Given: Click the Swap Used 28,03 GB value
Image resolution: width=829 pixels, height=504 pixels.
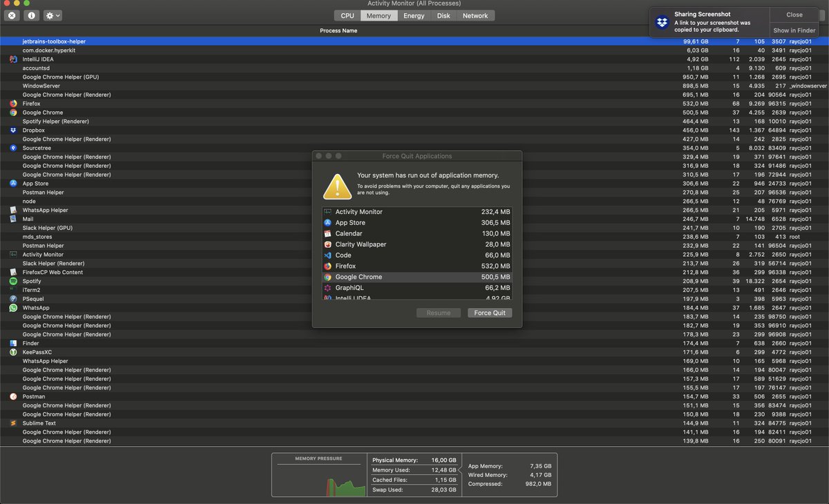Looking at the screenshot, I should tap(443, 490).
